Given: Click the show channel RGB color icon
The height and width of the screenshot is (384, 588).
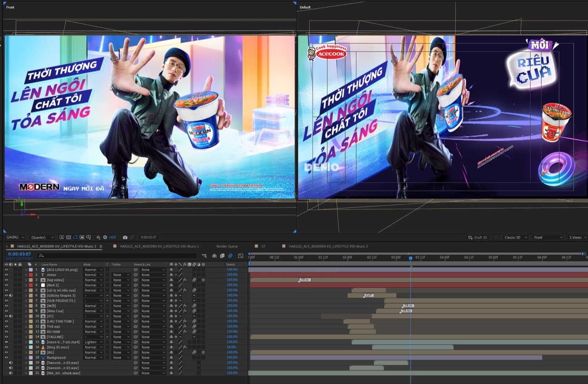Looking at the screenshot, I should [x=98, y=237].
